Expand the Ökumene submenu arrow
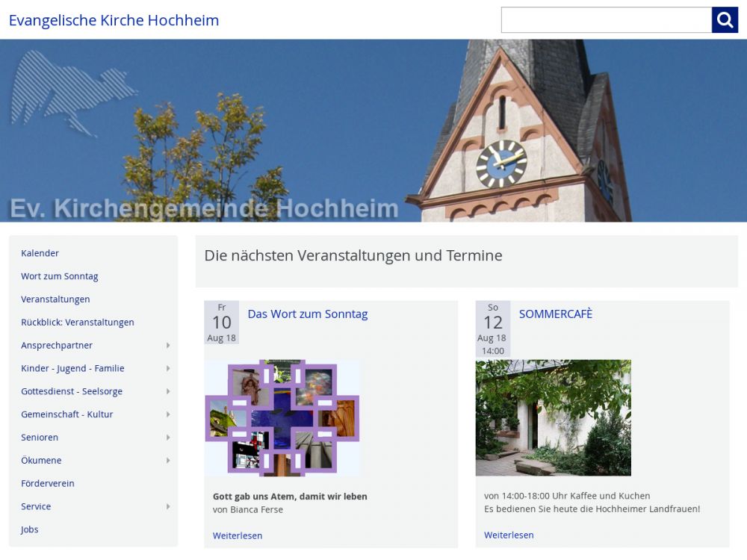747x560 pixels. pyautogui.click(x=168, y=461)
